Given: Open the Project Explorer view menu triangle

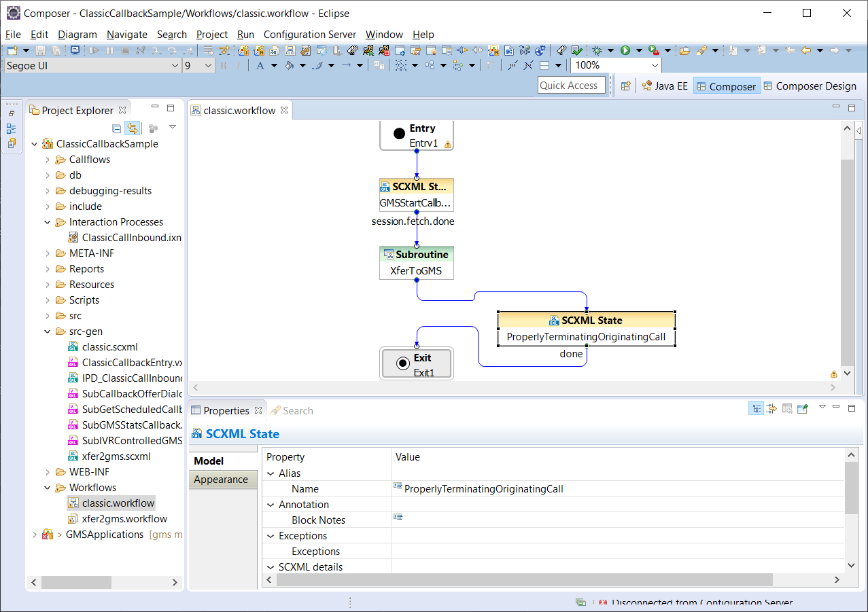Looking at the screenshot, I should 173,127.
